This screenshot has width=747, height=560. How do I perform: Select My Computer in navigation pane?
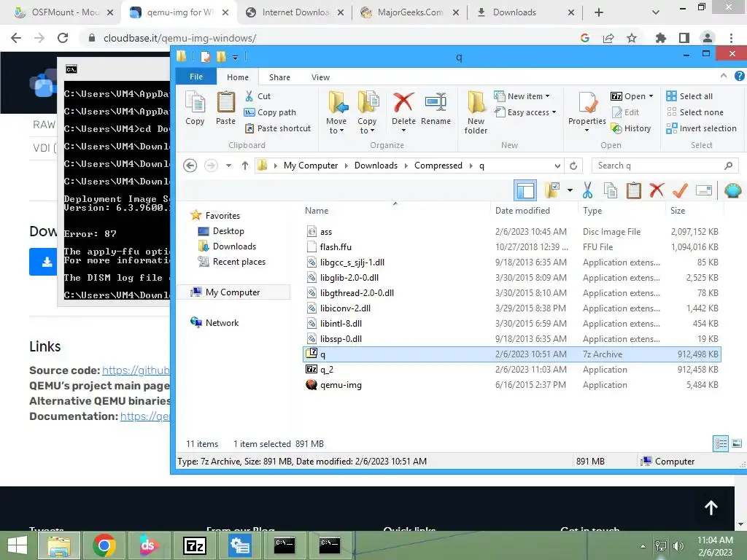tap(233, 292)
